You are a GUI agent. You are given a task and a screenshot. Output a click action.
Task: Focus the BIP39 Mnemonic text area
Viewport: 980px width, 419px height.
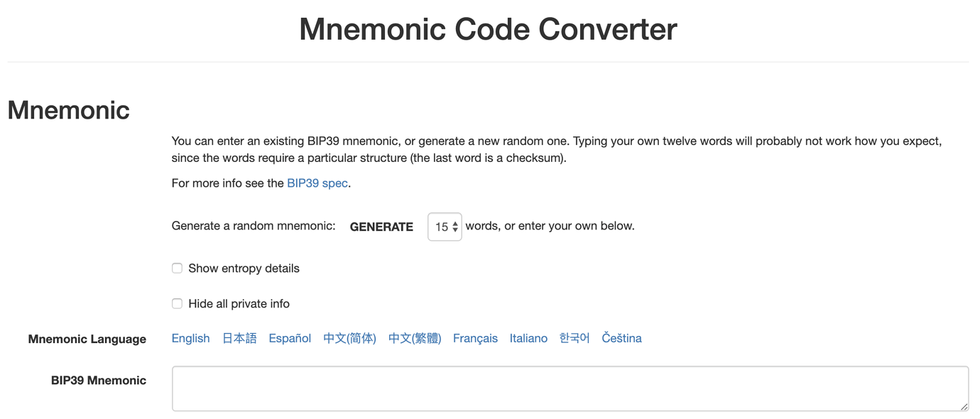click(570, 388)
